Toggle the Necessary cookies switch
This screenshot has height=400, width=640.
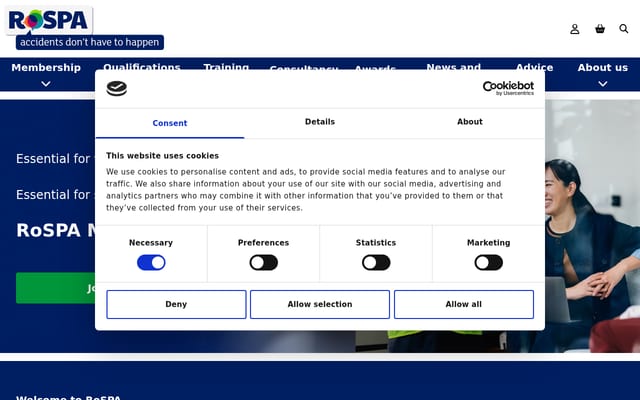(151, 262)
